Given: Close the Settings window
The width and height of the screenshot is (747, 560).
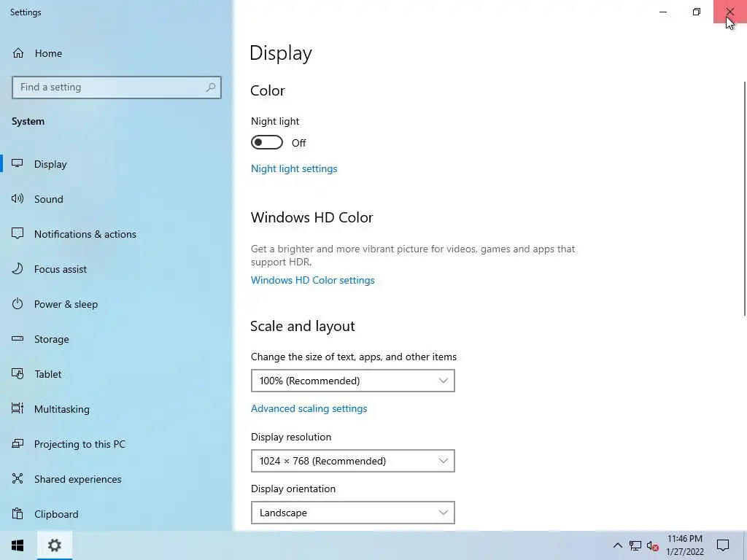Looking at the screenshot, I should pyautogui.click(x=729, y=12).
